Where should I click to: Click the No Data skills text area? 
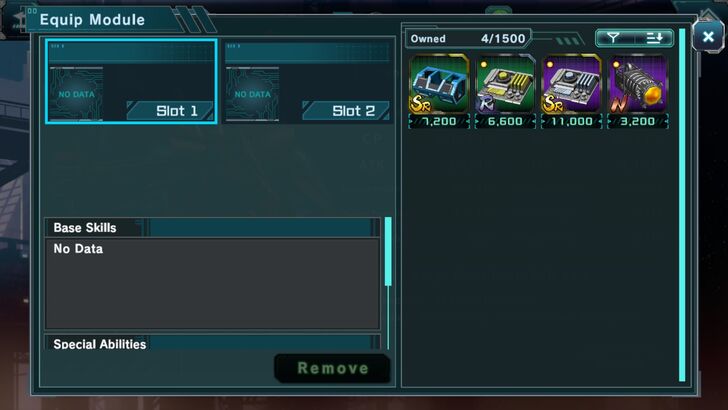coord(212,284)
